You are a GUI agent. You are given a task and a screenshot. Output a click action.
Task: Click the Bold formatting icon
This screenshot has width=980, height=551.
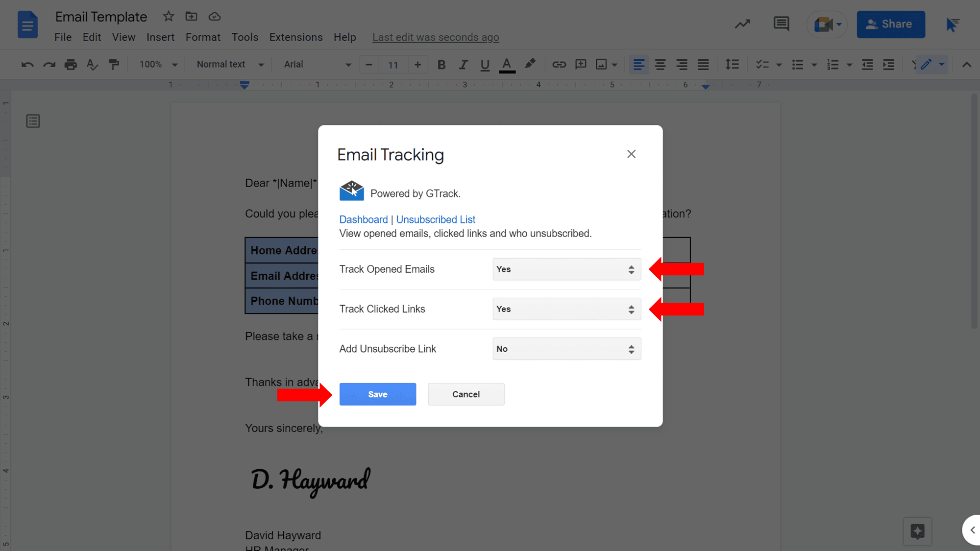point(441,65)
